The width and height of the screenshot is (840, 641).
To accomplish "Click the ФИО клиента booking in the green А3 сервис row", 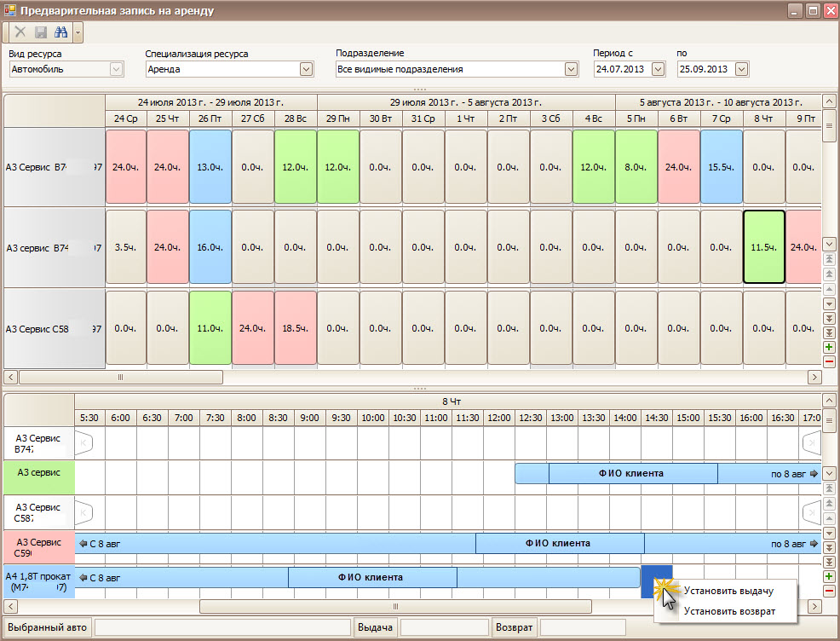I will pyautogui.click(x=632, y=473).
